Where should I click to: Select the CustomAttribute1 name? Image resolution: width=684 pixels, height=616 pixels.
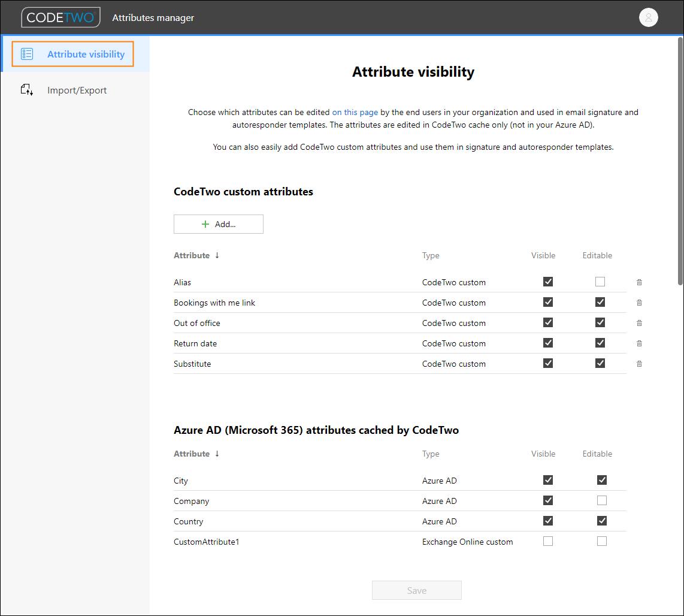click(x=206, y=542)
